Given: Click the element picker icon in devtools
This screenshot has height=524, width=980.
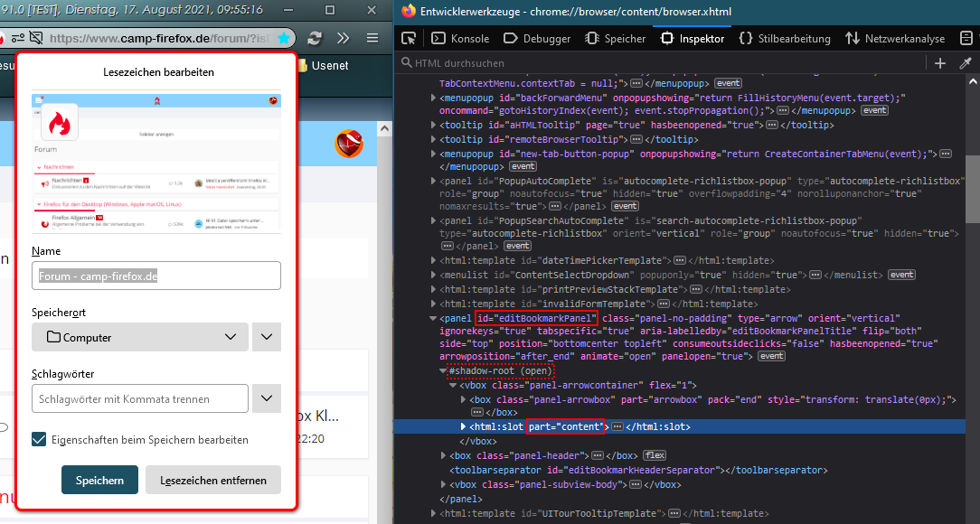Looking at the screenshot, I should [x=409, y=39].
